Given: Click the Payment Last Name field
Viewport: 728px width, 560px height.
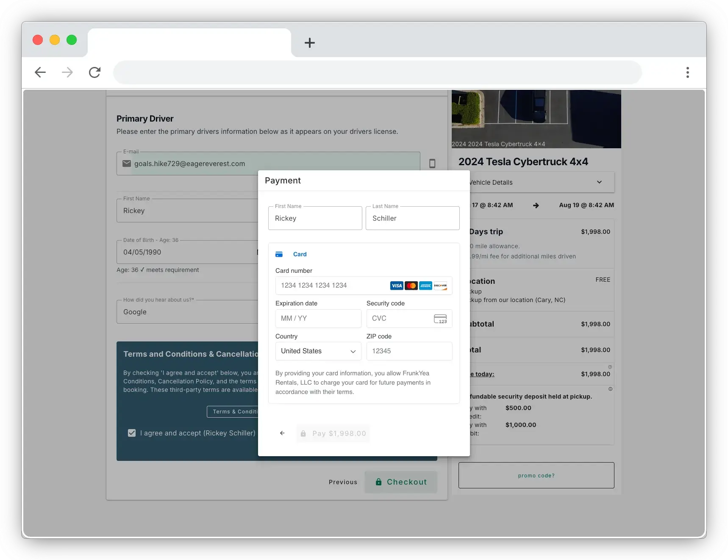Looking at the screenshot, I should tap(413, 219).
